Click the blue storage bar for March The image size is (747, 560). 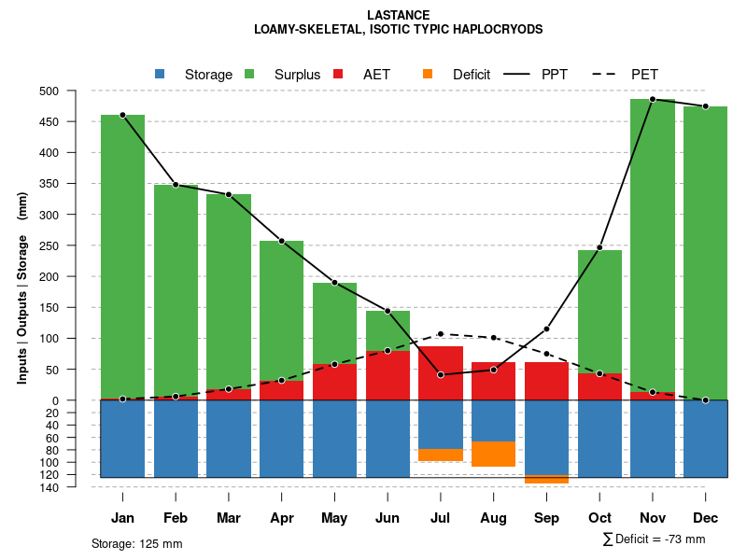(229, 439)
